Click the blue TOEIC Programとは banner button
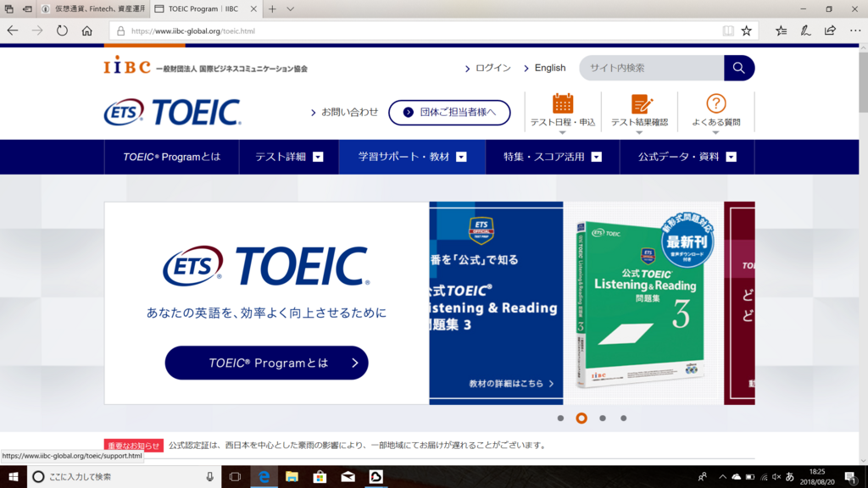 click(x=266, y=363)
